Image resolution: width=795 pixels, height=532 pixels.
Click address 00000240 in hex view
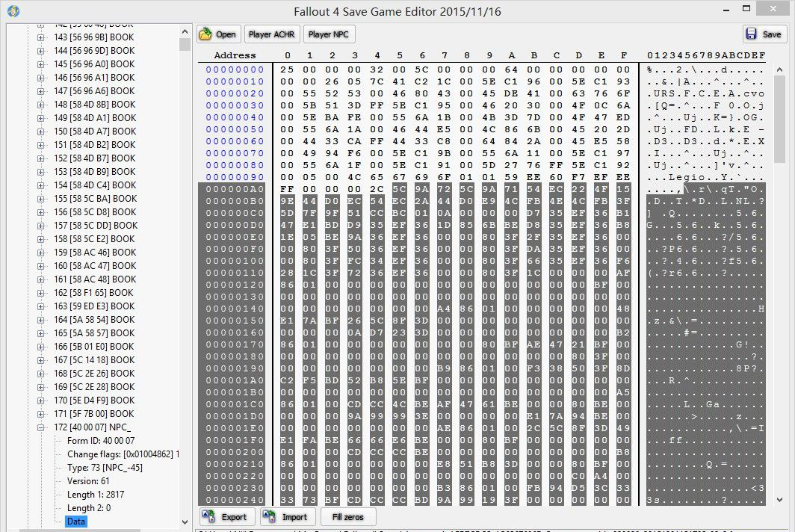235,500
